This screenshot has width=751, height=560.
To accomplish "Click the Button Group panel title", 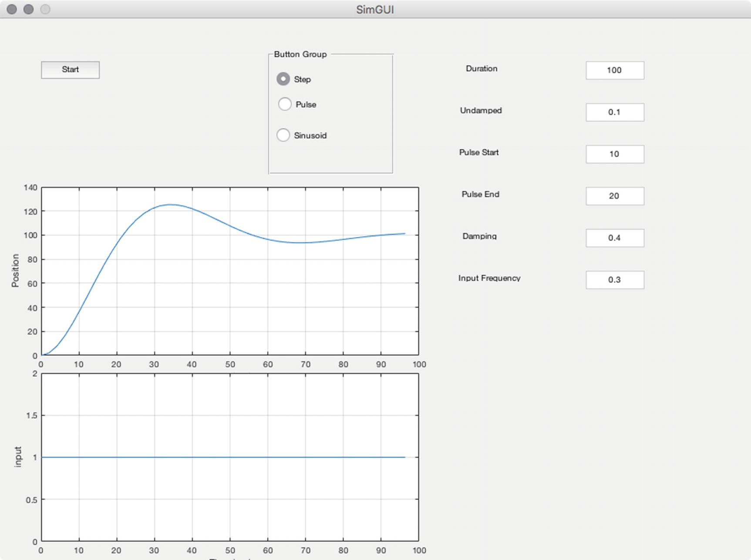I will 300,54.
